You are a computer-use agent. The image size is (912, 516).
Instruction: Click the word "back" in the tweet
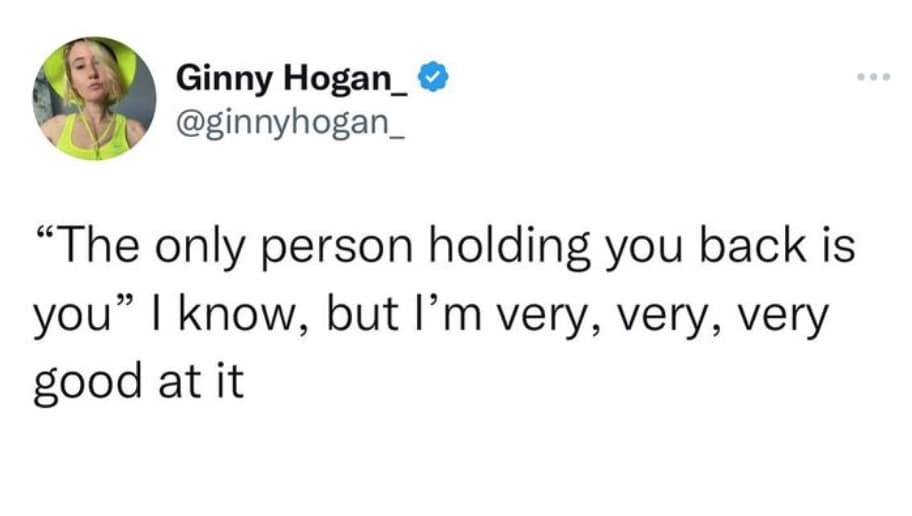761,248
